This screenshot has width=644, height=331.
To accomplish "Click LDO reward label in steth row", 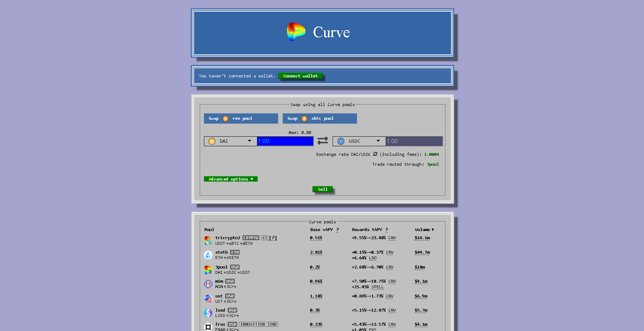I will coord(373,258).
